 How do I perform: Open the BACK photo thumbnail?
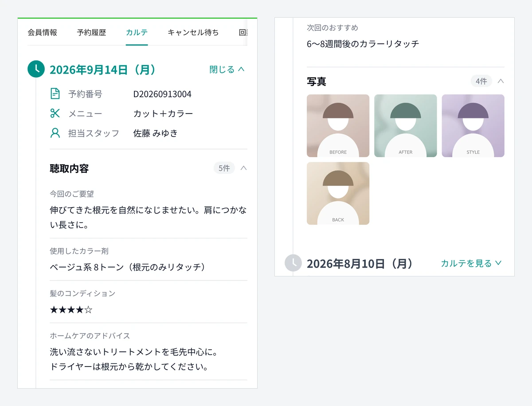pyautogui.click(x=338, y=193)
